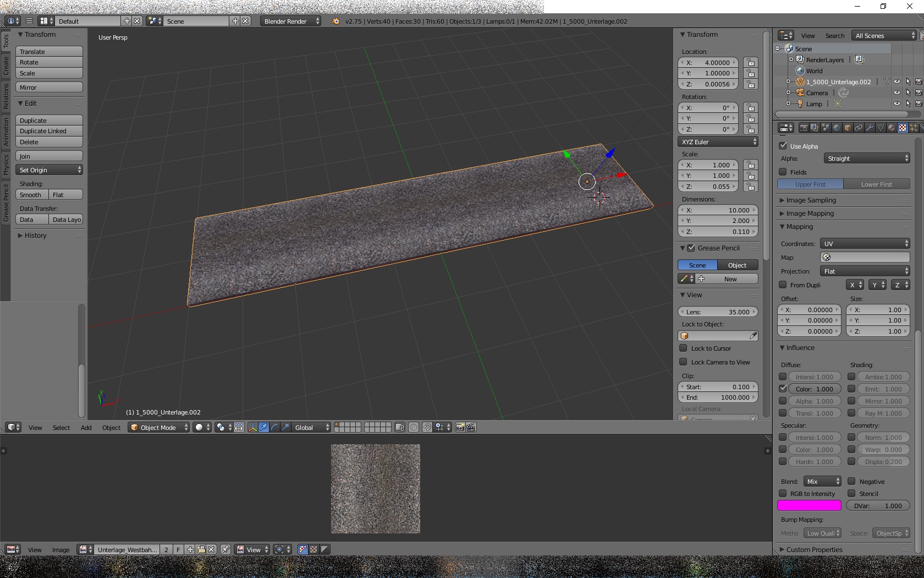
Task: Open the Add menu in 3D viewport header
Action: [x=86, y=428]
